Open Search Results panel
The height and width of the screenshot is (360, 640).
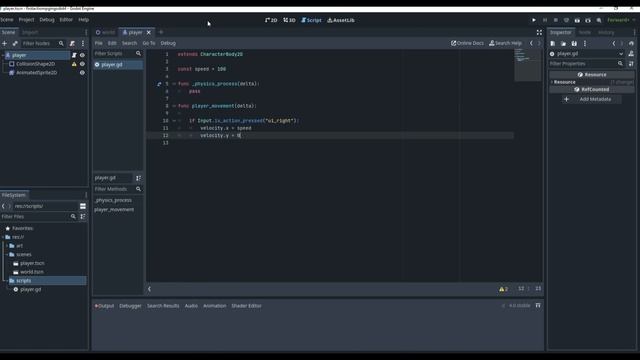point(163,306)
